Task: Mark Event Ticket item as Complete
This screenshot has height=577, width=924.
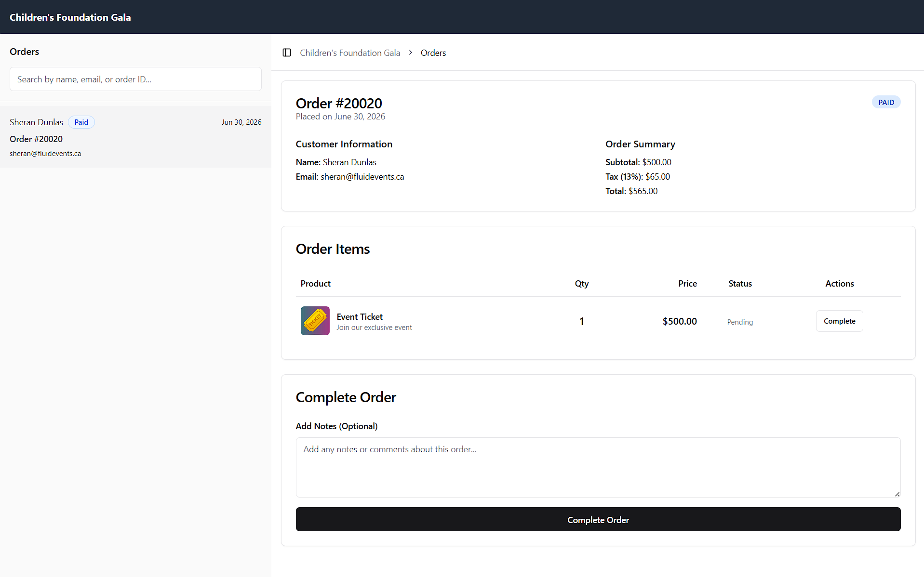Action: (839, 321)
